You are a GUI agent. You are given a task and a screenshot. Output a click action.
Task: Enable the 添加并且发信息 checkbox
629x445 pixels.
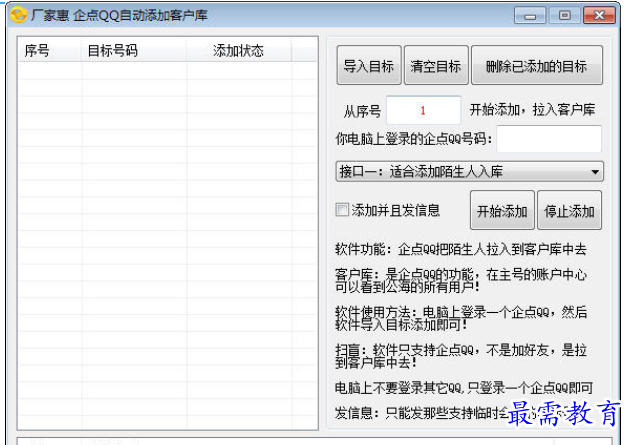coord(342,210)
